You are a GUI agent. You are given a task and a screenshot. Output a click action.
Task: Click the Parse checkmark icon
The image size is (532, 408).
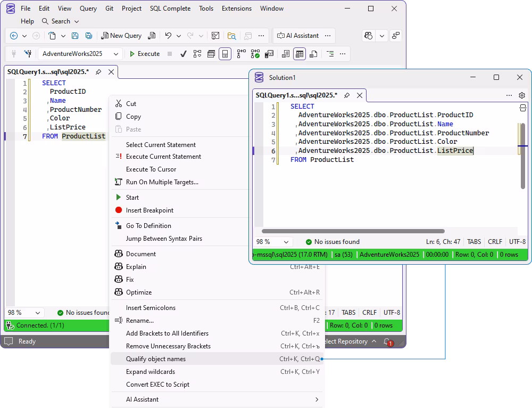tap(183, 54)
